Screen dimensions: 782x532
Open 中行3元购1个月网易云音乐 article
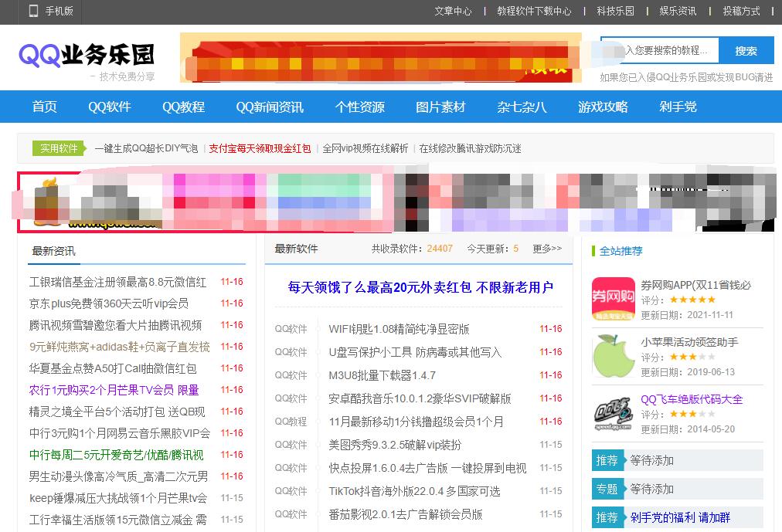point(120,433)
